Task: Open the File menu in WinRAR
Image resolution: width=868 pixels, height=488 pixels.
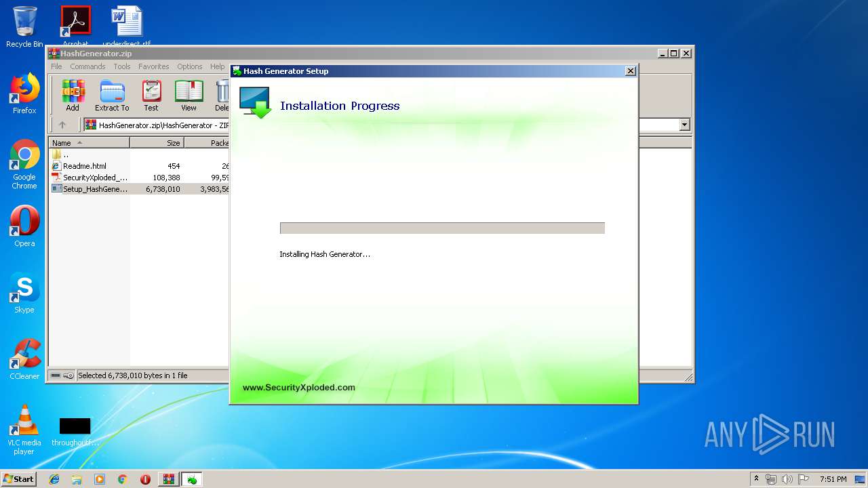Action: point(56,66)
